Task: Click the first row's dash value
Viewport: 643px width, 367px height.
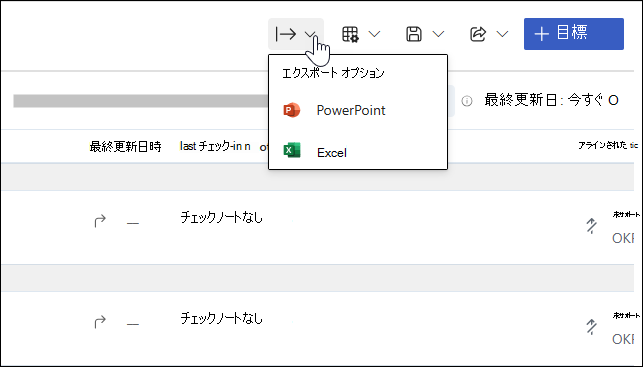Action: click(x=133, y=223)
